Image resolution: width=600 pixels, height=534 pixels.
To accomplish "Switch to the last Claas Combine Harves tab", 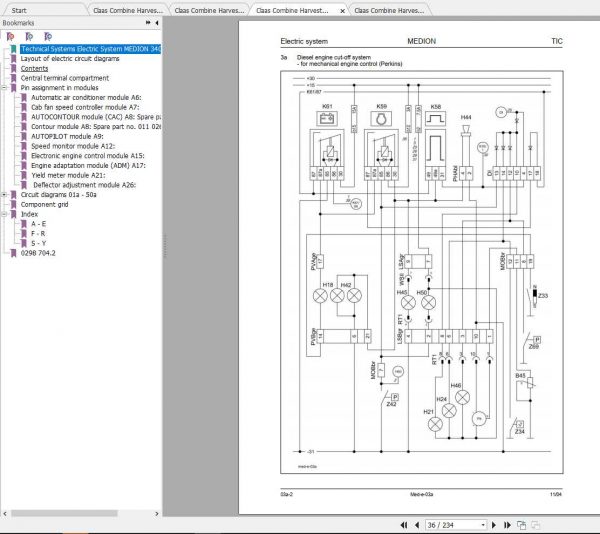I will click(389, 11).
